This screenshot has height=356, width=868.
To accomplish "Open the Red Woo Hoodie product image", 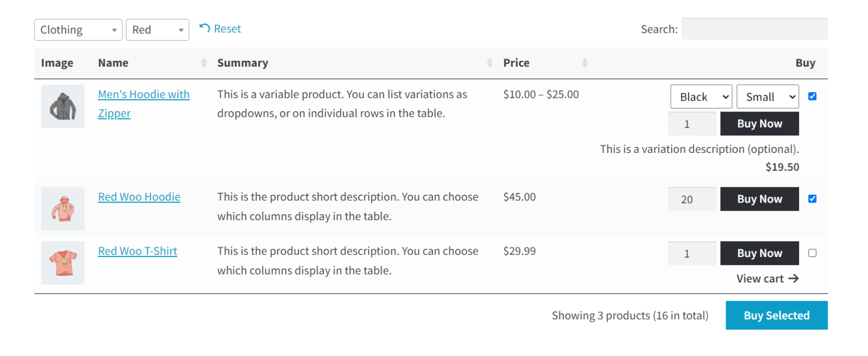I will coord(63,208).
